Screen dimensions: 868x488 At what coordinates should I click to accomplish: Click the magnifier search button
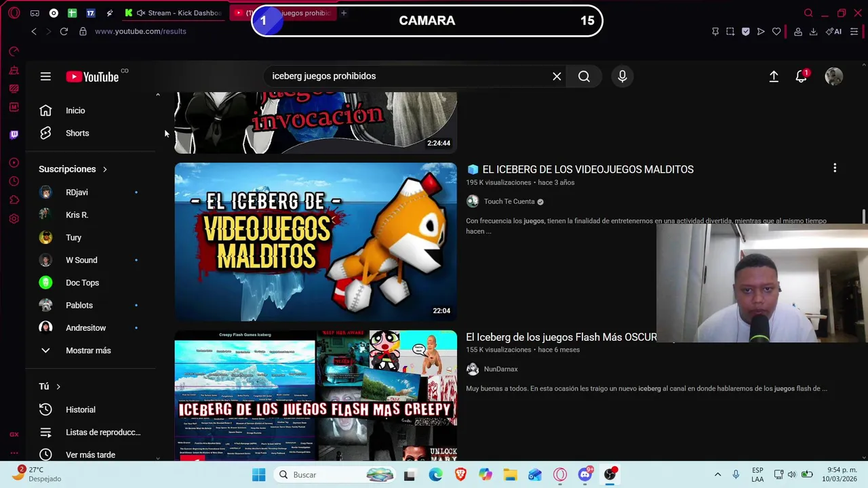[x=584, y=77]
